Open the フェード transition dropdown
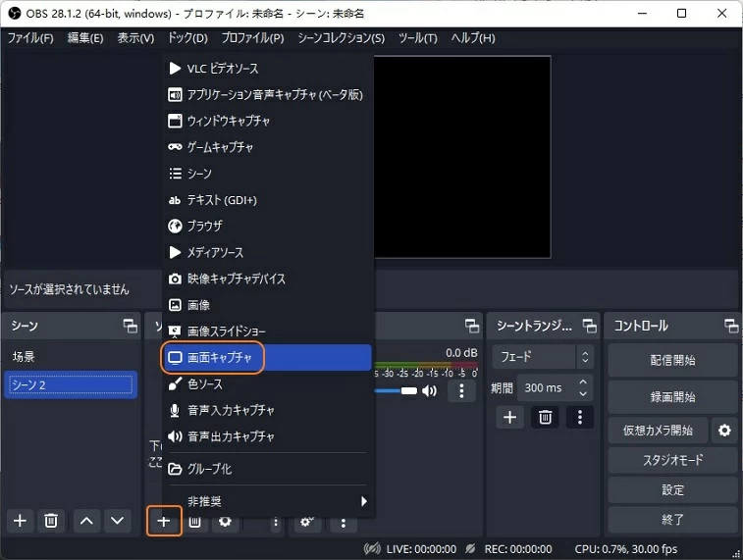The width and height of the screenshot is (743, 560). pyautogui.click(x=544, y=356)
